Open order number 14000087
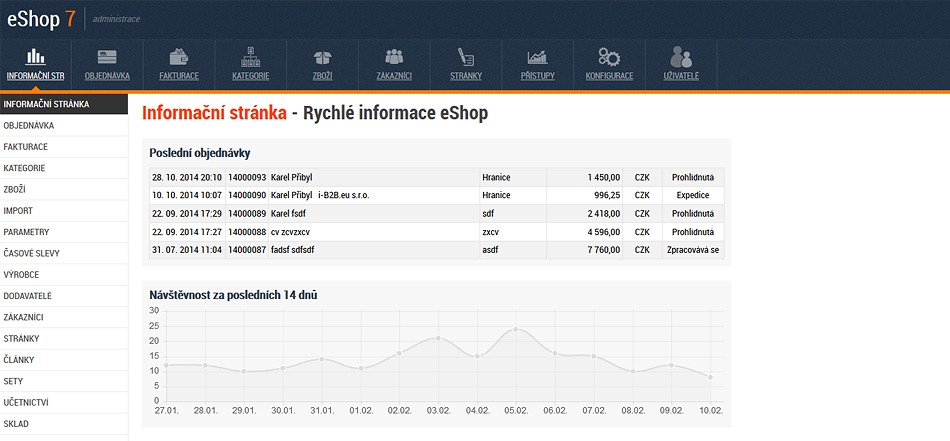This screenshot has height=441, width=950. [247, 250]
